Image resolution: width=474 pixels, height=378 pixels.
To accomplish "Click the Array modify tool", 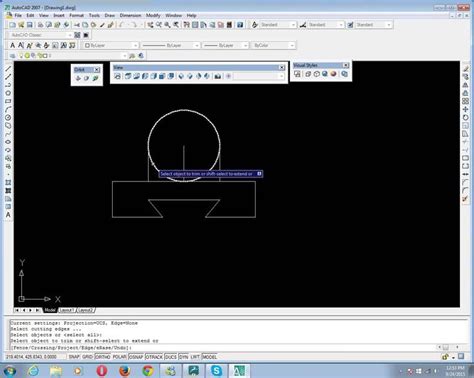I will [465, 101].
